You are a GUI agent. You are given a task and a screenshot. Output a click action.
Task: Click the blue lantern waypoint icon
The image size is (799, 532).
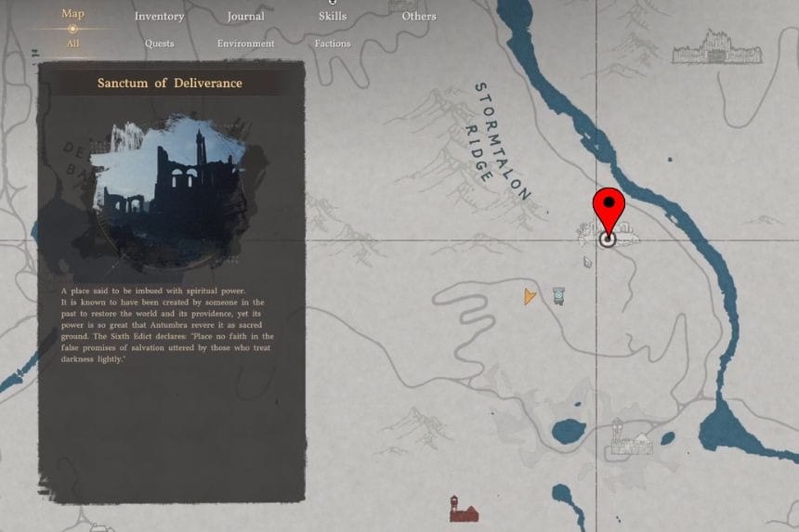tap(559, 296)
